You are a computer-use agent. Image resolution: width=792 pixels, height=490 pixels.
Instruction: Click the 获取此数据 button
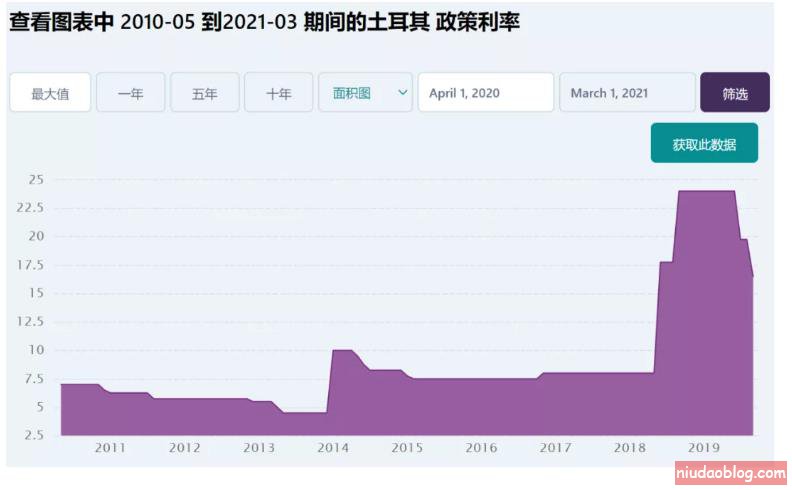point(704,143)
